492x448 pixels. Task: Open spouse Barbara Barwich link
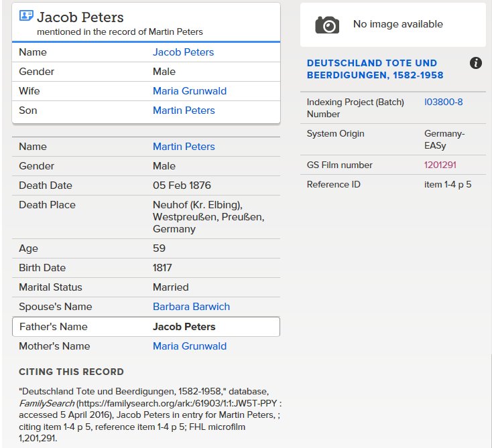coord(191,306)
